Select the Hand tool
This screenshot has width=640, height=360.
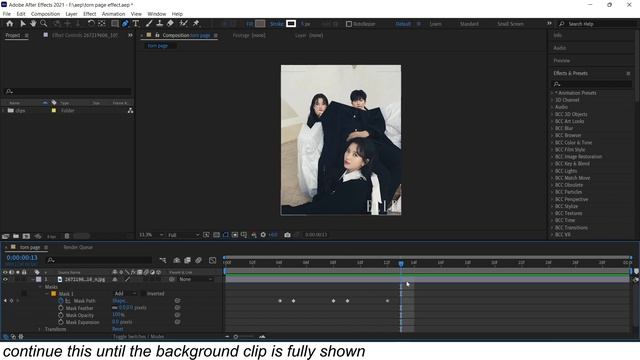click(33, 24)
